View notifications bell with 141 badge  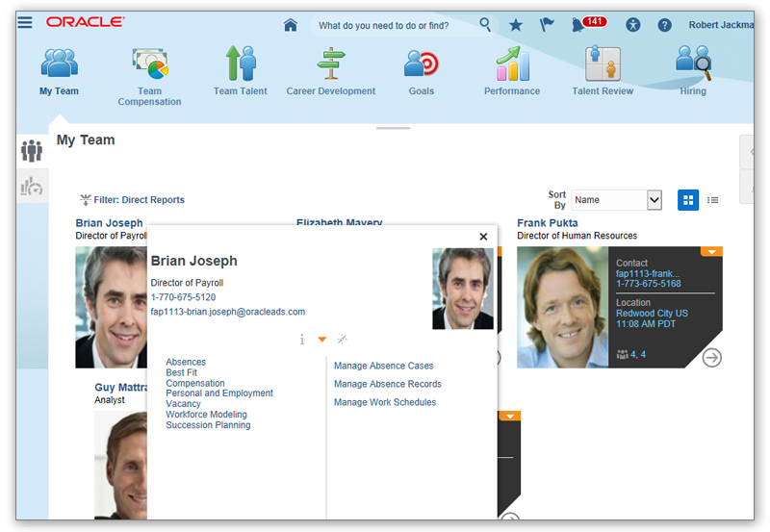[588, 23]
